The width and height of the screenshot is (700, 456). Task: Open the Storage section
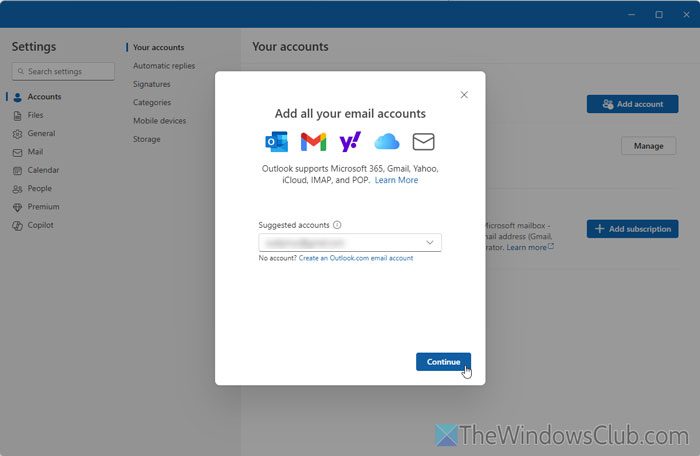coord(146,139)
